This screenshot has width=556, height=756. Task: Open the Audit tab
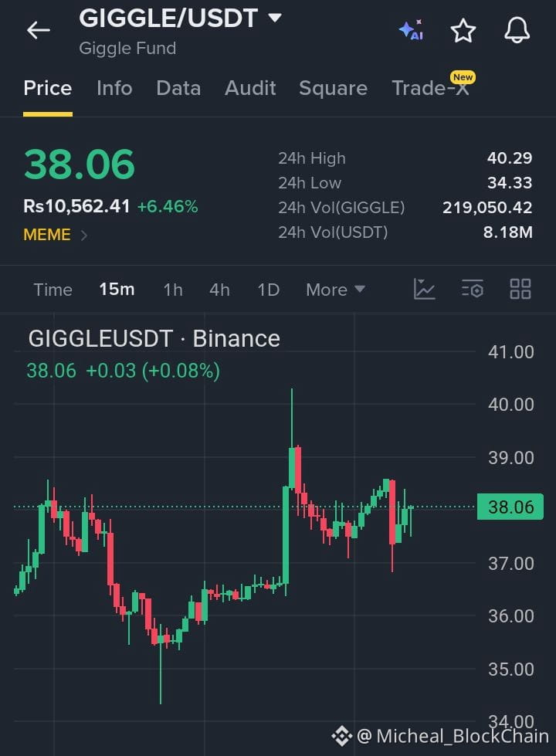pyautogui.click(x=250, y=88)
